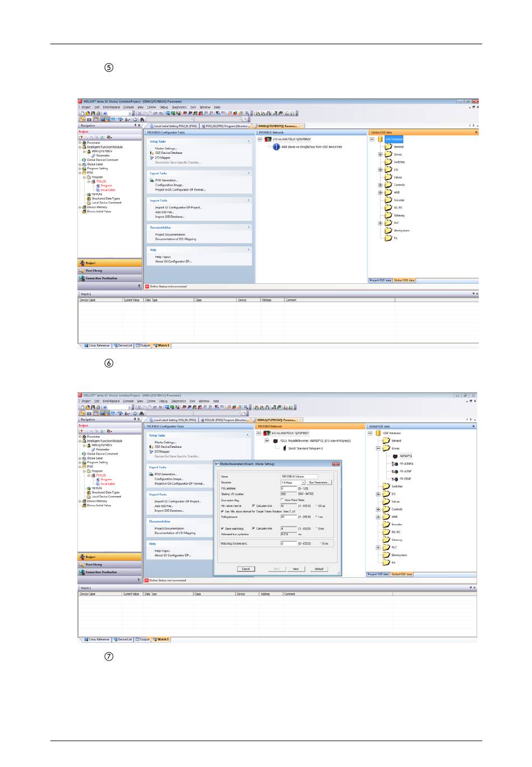532x767 pixels.
Task: Click User Library button in upper Navigation pane
Action: click(109, 270)
